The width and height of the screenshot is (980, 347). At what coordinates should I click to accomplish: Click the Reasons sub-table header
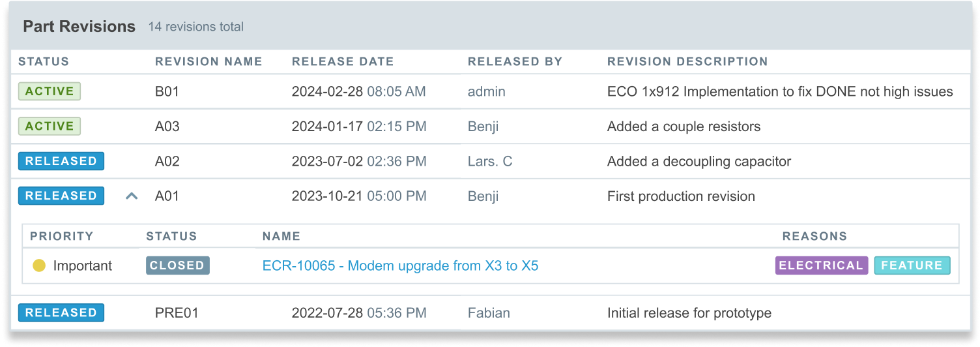pyautogui.click(x=814, y=236)
